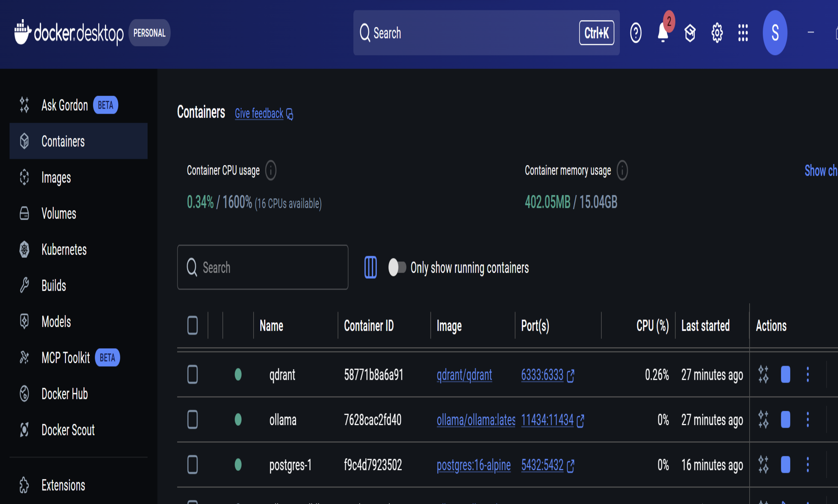
Task: Open the user account avatar menu
Action: click(775, 33)
